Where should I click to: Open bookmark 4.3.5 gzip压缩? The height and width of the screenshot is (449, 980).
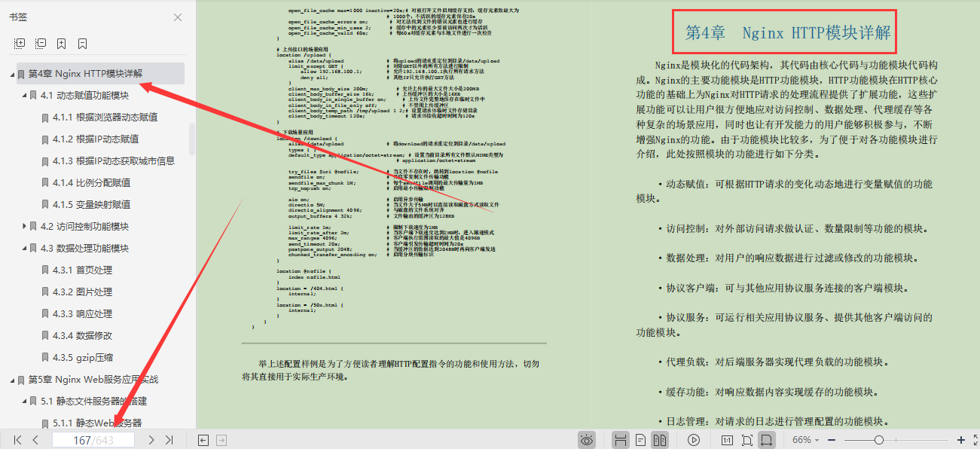point(83,357)
